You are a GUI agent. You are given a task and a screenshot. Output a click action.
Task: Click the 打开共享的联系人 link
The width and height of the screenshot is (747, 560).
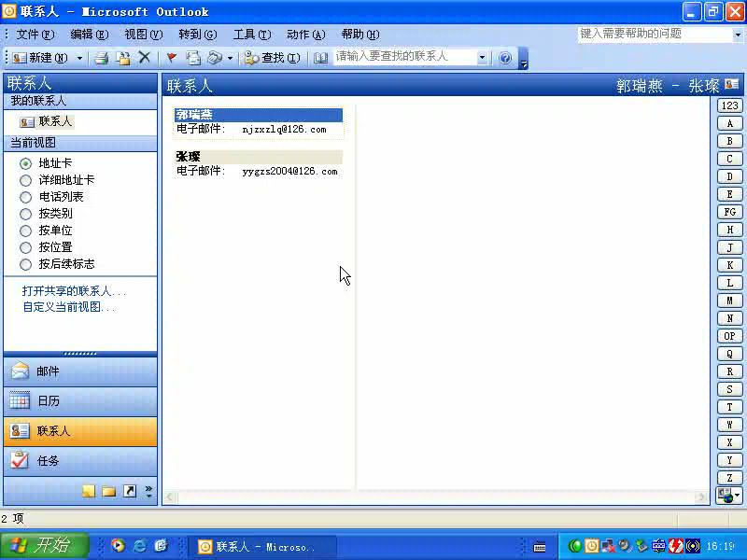pyautogui.click(x=74, y=291)
